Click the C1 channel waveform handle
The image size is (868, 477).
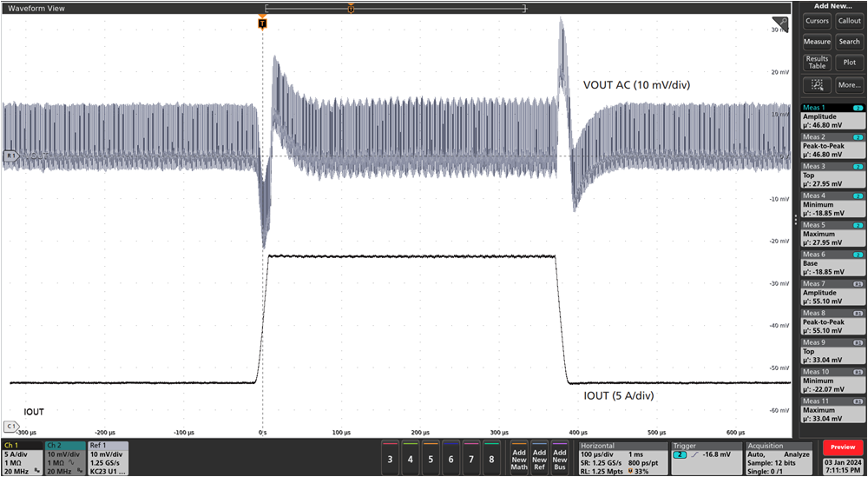tap(10, 426)
